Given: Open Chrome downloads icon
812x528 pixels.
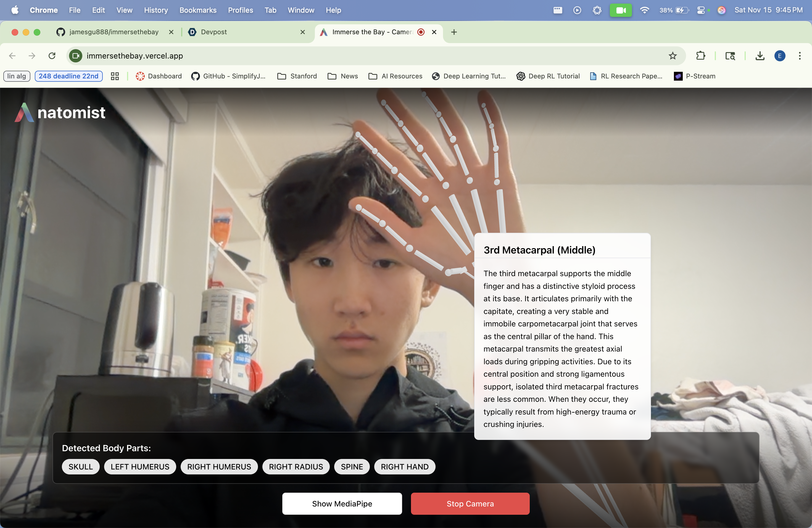Looking at the screenshot, I should pyautogui.click(x=760, y=56).
